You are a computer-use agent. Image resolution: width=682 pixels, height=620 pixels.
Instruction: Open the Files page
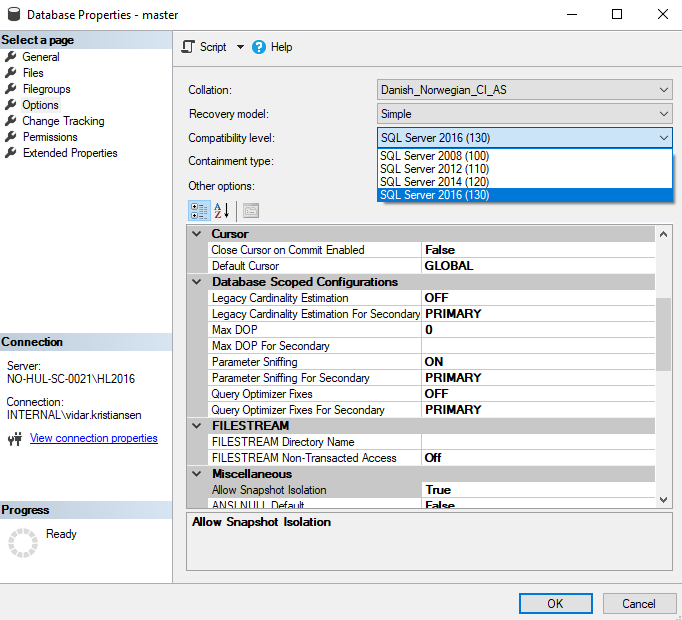tap(33, 73)
